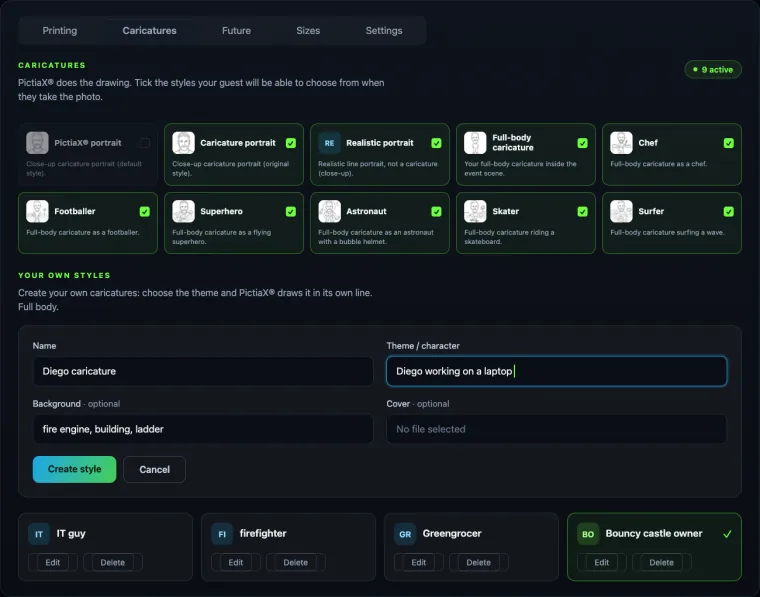Edit the Greengrocer style
This screenshot has width=760, height=597.
[419, 562]
